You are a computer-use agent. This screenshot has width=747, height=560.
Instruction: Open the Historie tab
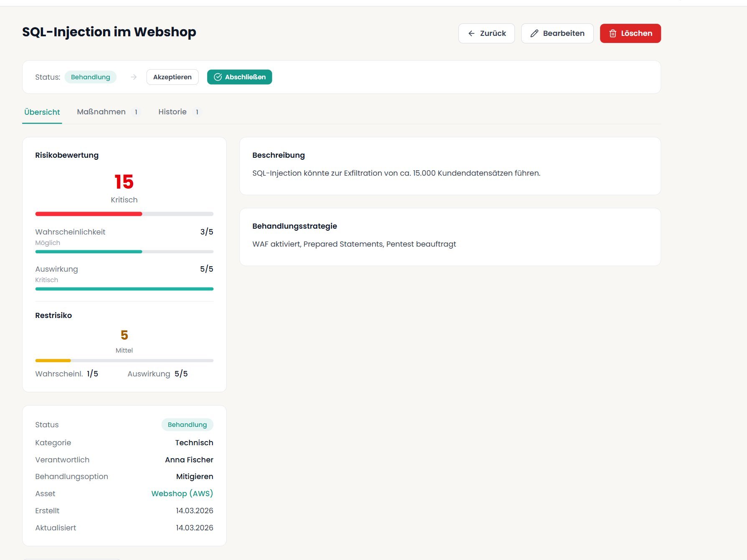[x=172, y=112]
